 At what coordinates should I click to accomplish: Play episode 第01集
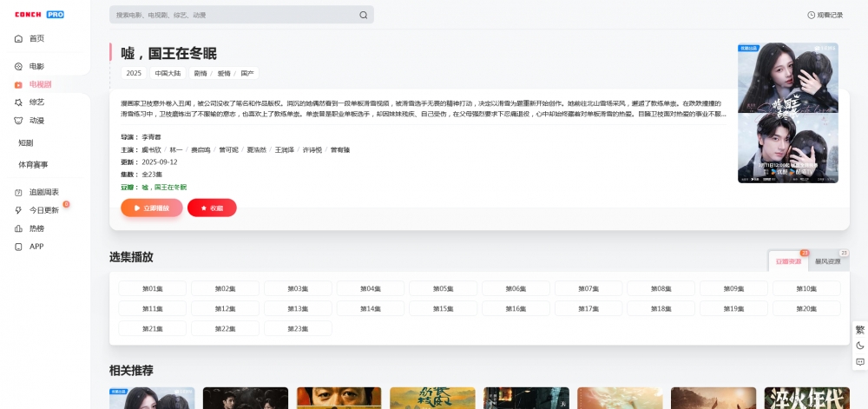point(152,288)
